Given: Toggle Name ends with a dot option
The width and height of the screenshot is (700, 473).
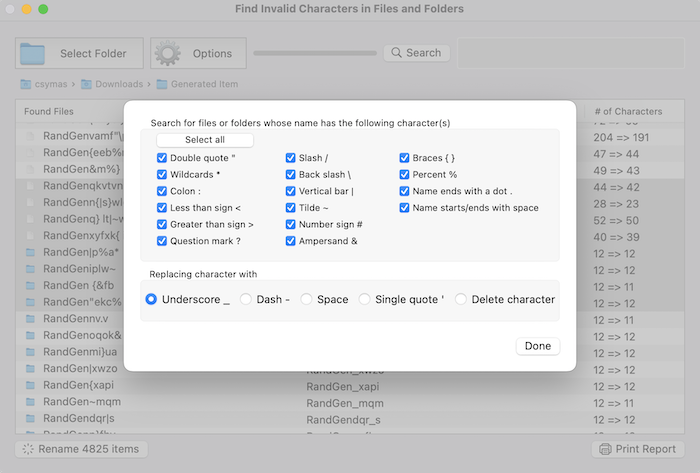Looking at the screenshot, I should pyautogui.click(x=405, y=191).
